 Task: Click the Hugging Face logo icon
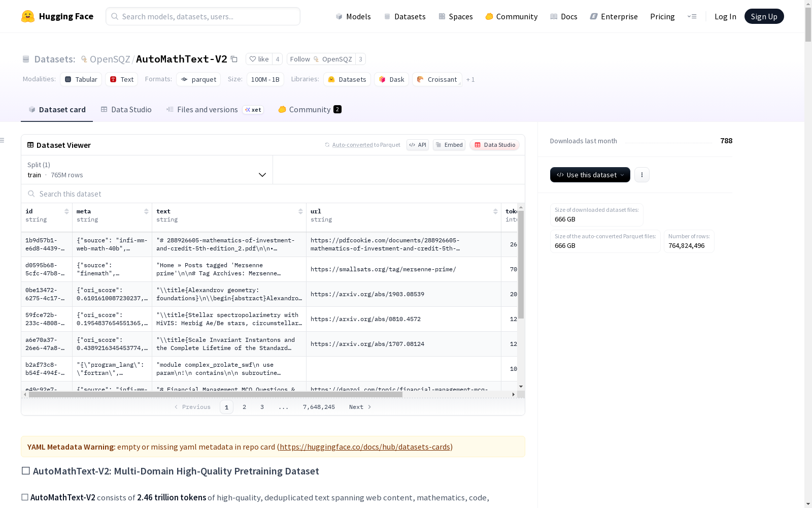pyautogui.click(x=28, y=16)
